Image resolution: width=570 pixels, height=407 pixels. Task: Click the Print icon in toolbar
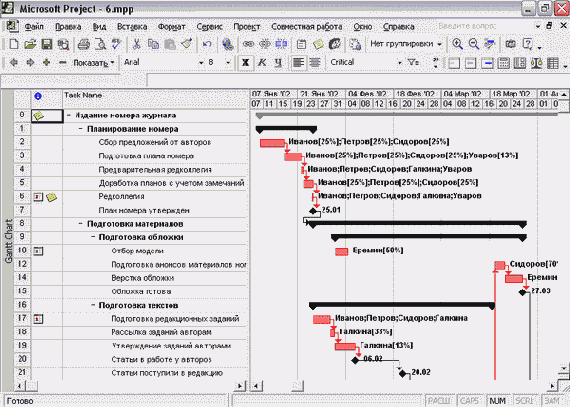(84, 44)
